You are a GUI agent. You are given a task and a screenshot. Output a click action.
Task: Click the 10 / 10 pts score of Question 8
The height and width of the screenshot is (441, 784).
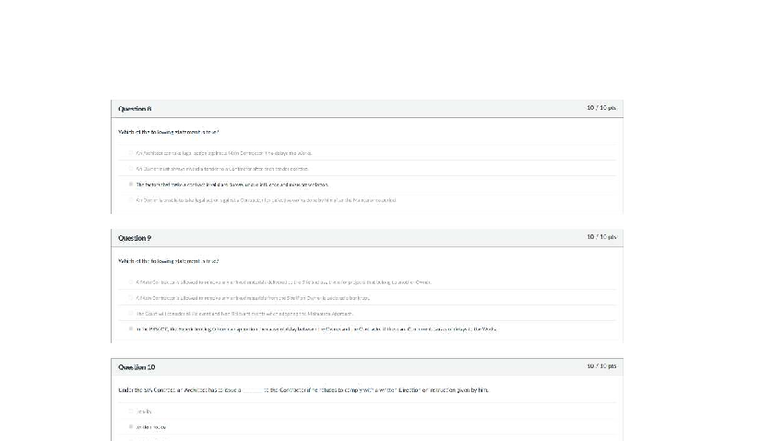602,108
